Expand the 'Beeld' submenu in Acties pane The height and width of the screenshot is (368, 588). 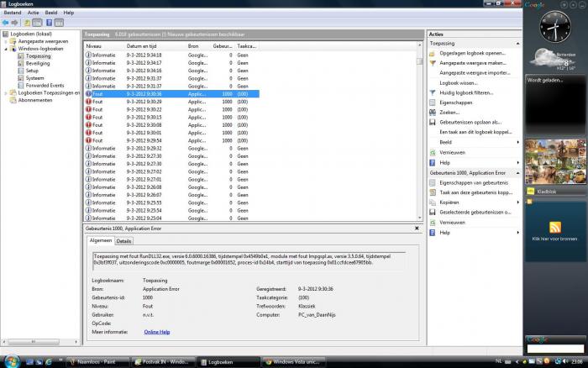point(447,142)
